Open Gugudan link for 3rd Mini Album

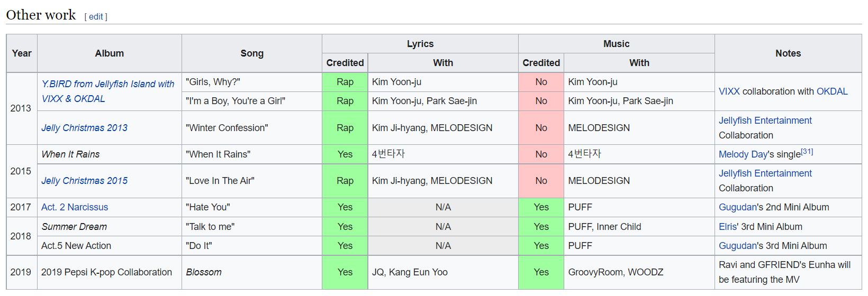pyautogui.click(x=738, y=246)
